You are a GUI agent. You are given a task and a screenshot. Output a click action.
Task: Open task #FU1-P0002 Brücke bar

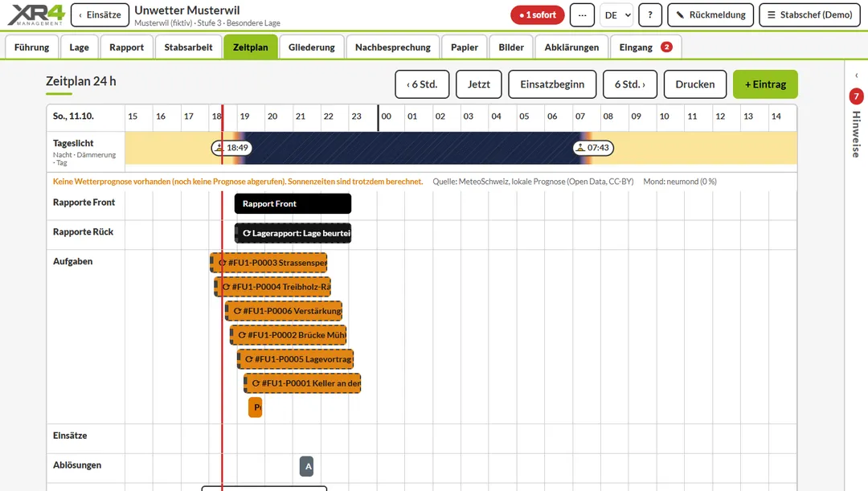coord(288,335)
